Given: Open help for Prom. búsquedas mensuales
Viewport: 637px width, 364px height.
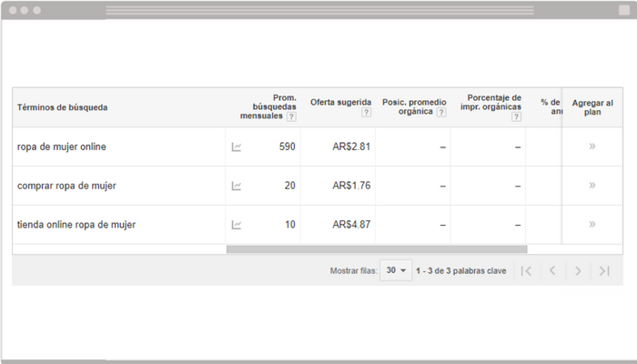Looking at the screenshot, I should [x=291, y=116].
